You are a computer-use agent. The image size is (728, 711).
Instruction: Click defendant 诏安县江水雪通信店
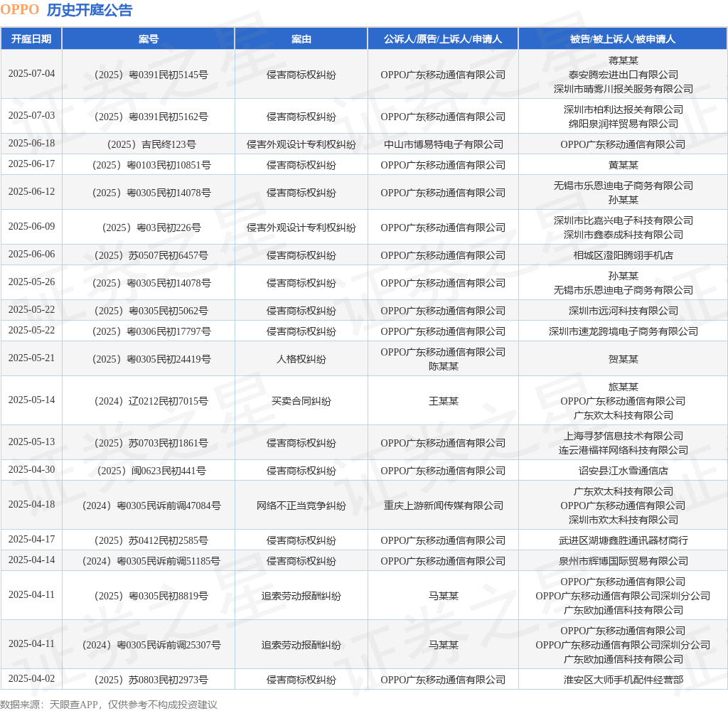[x=623, y=471]
